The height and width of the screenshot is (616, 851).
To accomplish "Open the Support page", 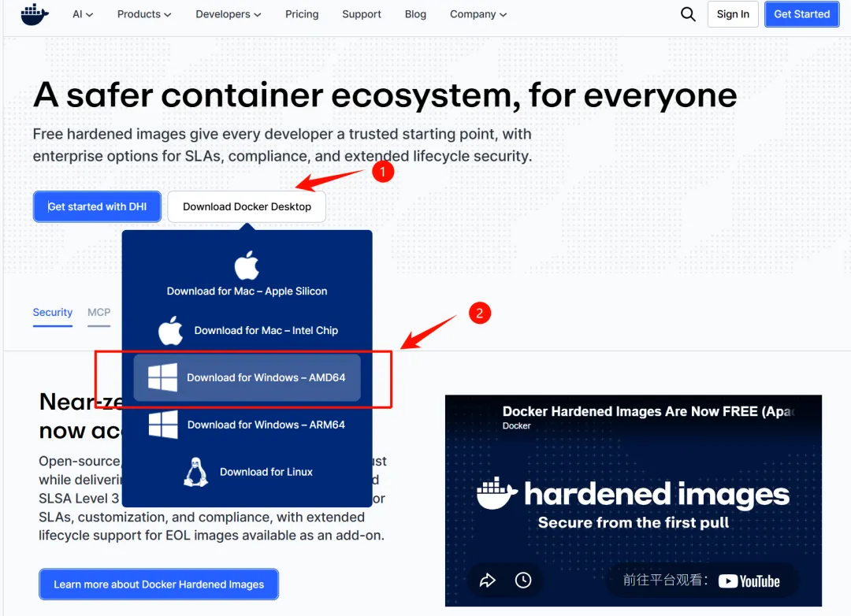I will point(362,14).
